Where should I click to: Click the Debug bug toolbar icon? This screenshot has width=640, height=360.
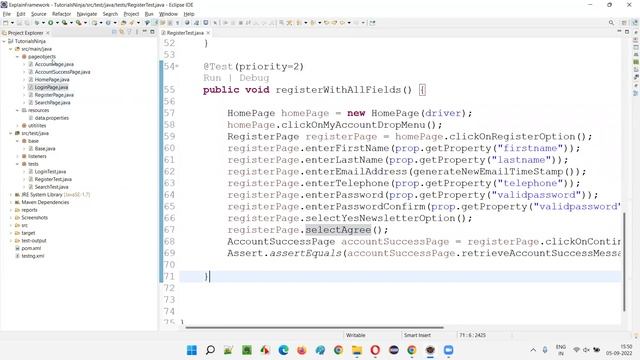click(x=37, y=23)
